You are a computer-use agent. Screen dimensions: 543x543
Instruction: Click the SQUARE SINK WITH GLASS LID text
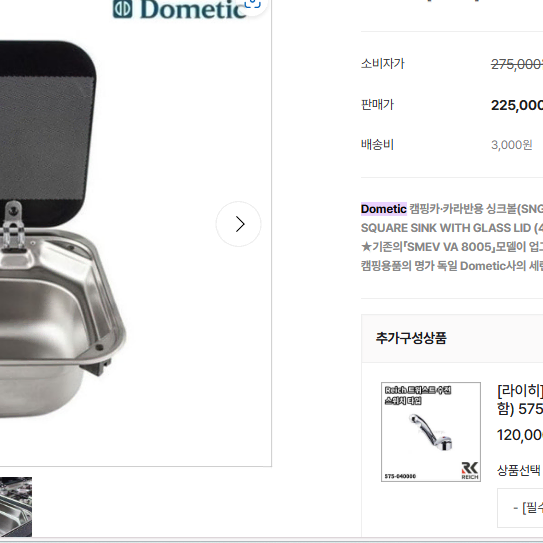(x=446, y=228)
